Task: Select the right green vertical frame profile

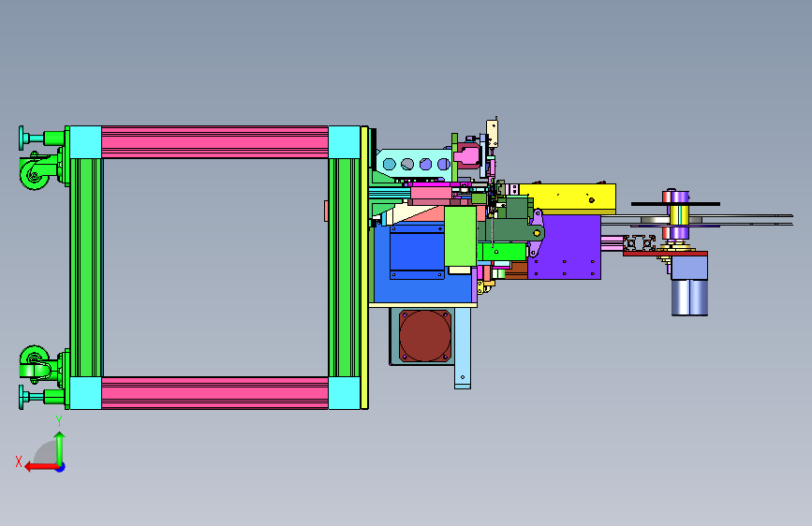Action: [x=345, y=268]
